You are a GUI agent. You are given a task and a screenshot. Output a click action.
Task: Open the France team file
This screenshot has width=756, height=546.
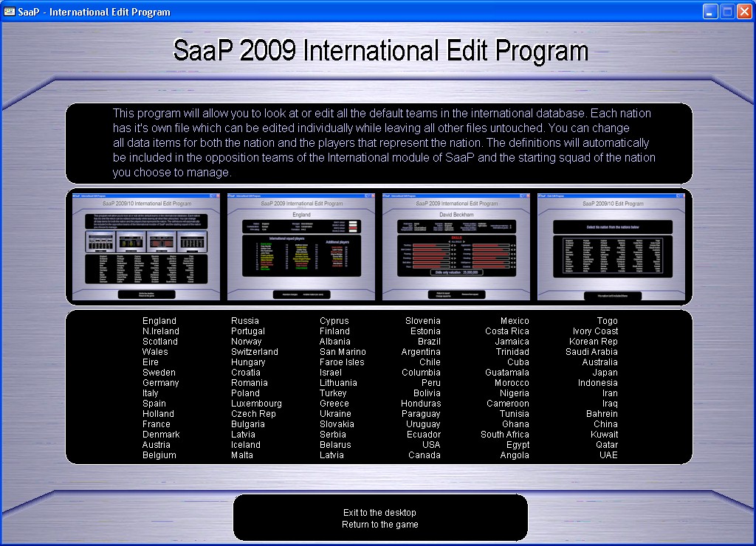(157, 424)
